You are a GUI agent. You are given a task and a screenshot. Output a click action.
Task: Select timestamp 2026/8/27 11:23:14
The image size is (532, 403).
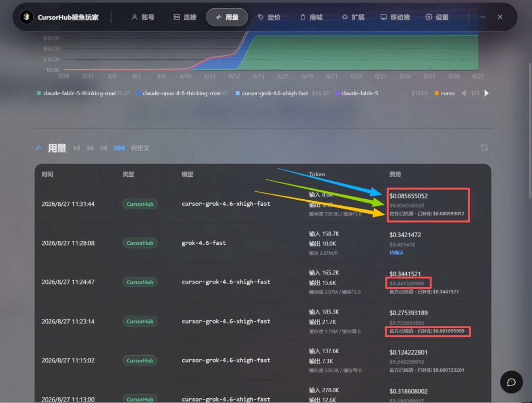pyautogui.click(x=68, y=321)
